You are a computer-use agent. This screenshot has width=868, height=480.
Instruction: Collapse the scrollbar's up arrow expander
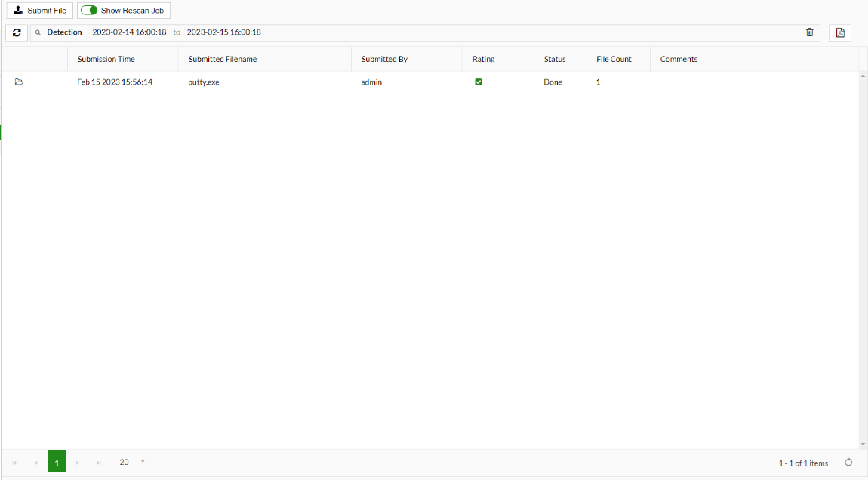click(861, 75)
